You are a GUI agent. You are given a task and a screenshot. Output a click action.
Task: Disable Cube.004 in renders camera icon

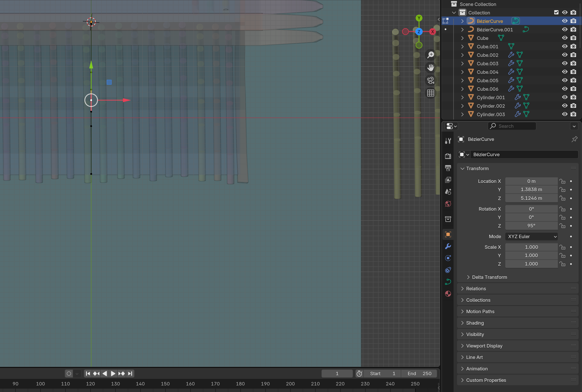coord(574,72)
